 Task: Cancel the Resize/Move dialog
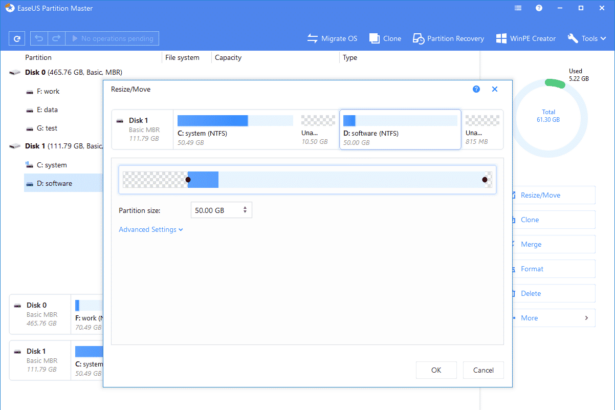coord(483,370)
